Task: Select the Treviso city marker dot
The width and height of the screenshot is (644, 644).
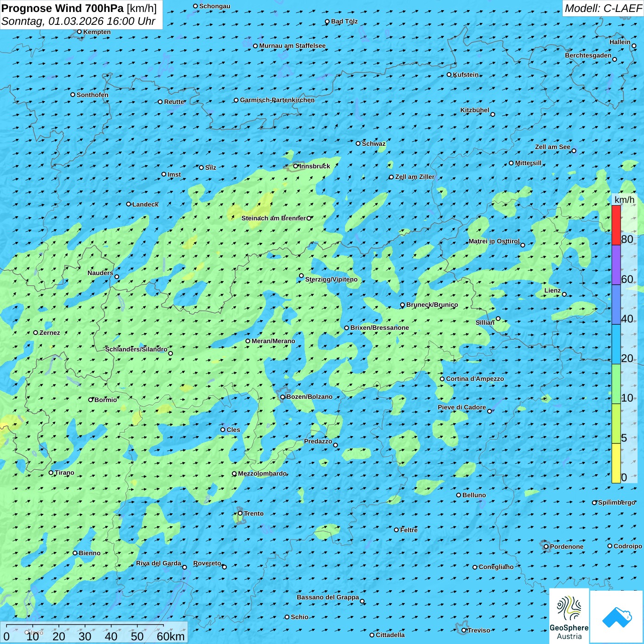Action: point(464,630)
